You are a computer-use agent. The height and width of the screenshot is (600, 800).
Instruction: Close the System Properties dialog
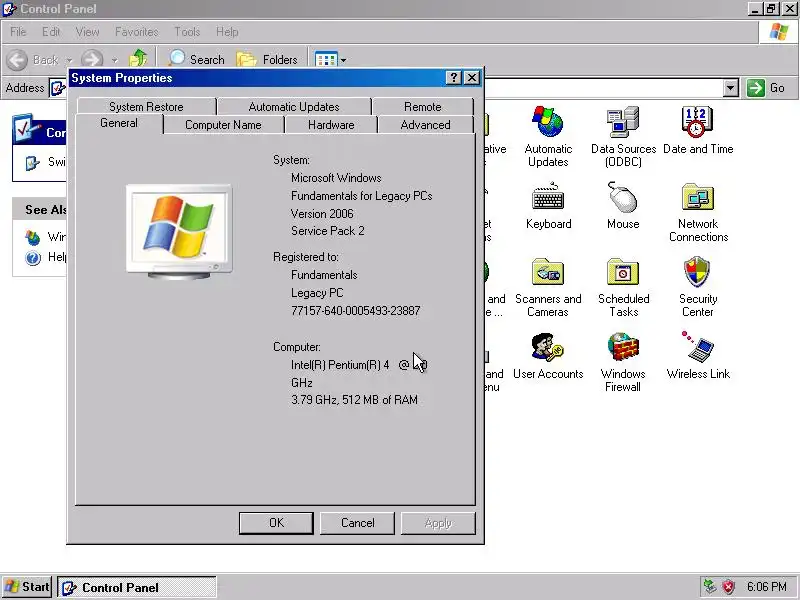pyautogui.click(x=472, y=78)
